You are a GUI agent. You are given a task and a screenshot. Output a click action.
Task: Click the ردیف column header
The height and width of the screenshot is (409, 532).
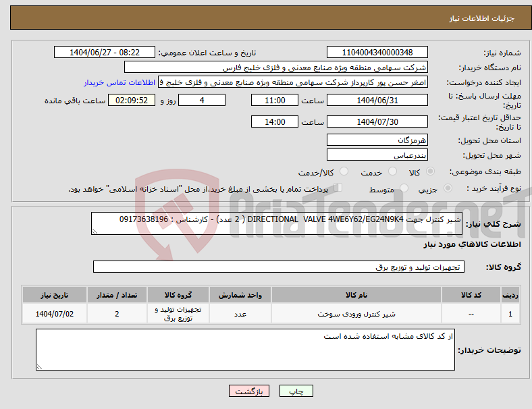pyautogui.click(x=510, y=295)
